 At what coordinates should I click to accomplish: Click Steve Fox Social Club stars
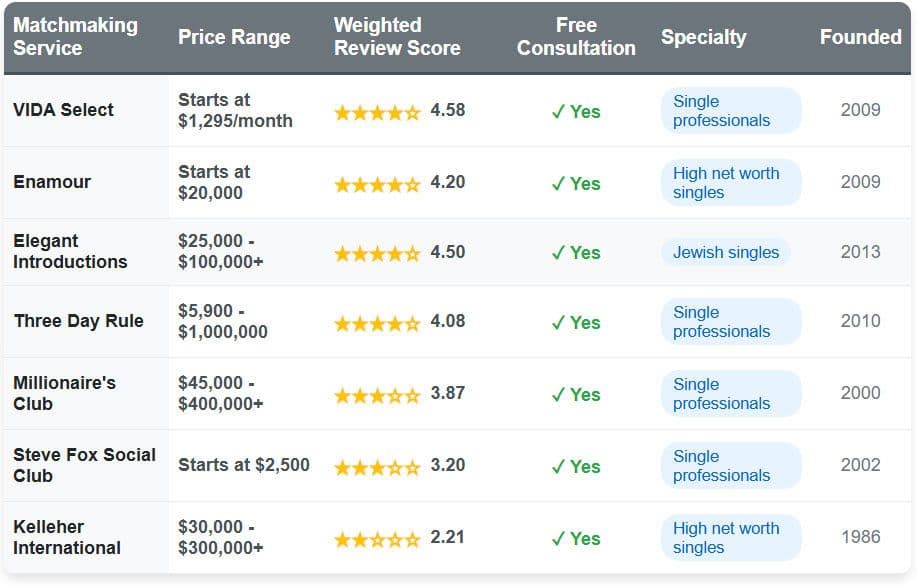(377, 467)
